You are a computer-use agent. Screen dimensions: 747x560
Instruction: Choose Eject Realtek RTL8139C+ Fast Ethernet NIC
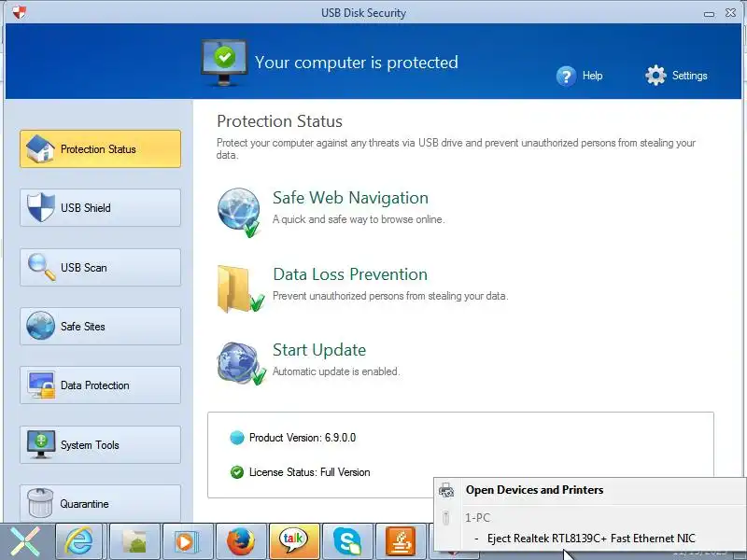coord(590,539)
